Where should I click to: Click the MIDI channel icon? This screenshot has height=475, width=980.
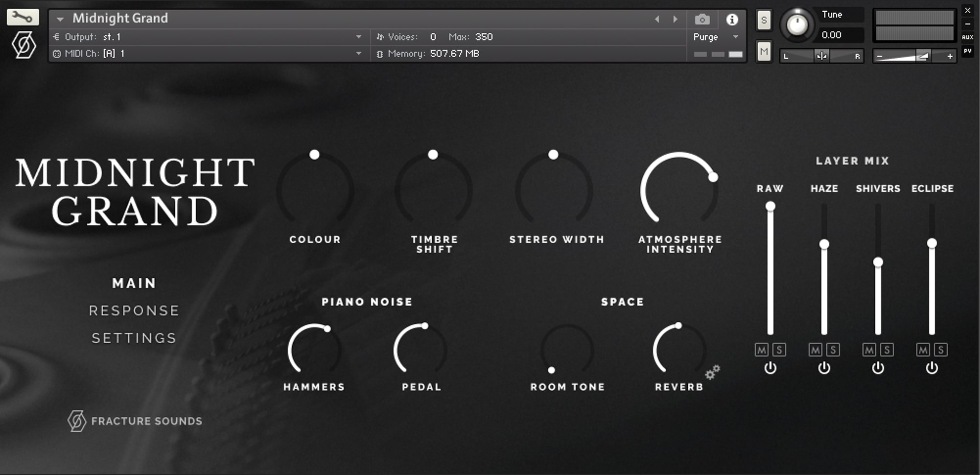pyautogui.click(x=56, y=54)
